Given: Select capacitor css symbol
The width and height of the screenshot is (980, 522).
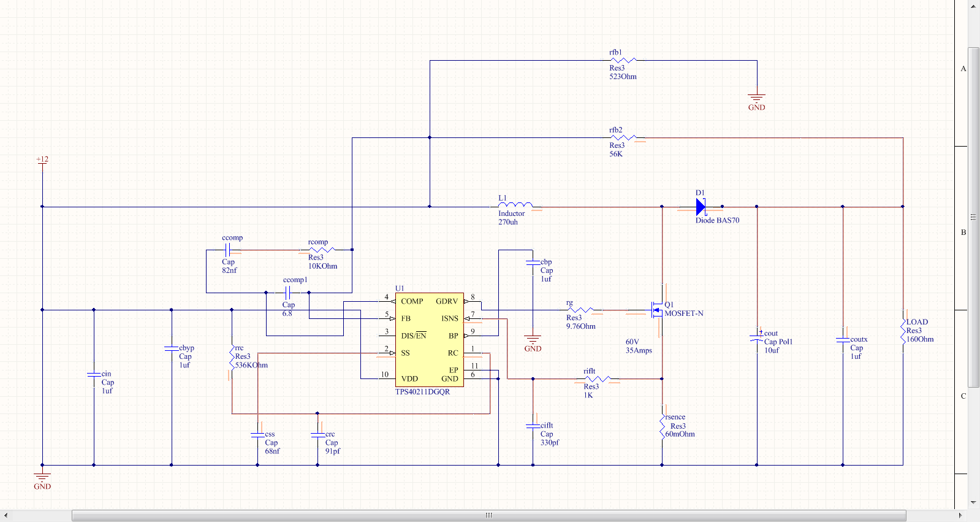Looking at the screenshot, I should tap(257, 434).
